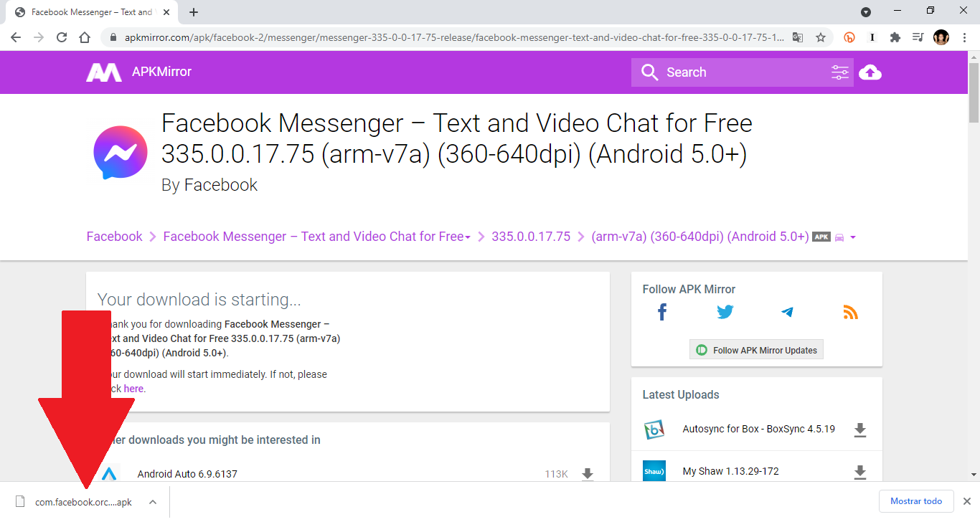Open Autosync for Box - BoxSync 4.5.19
The height and width of the screenshot is (522, 980).
click(x=759, y=429)
